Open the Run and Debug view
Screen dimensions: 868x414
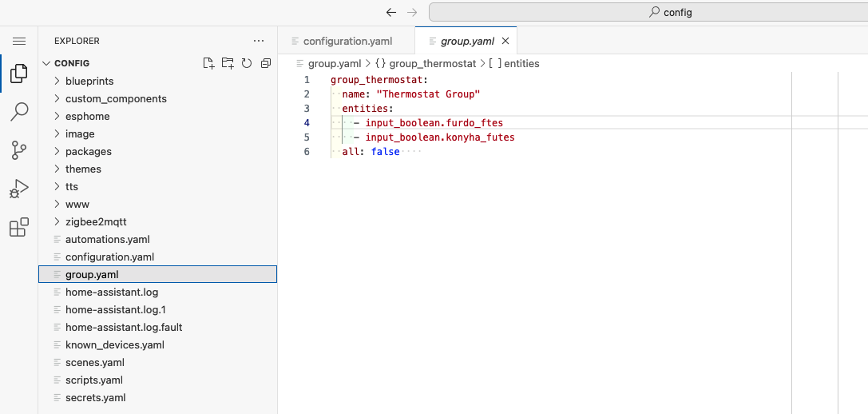19,189
